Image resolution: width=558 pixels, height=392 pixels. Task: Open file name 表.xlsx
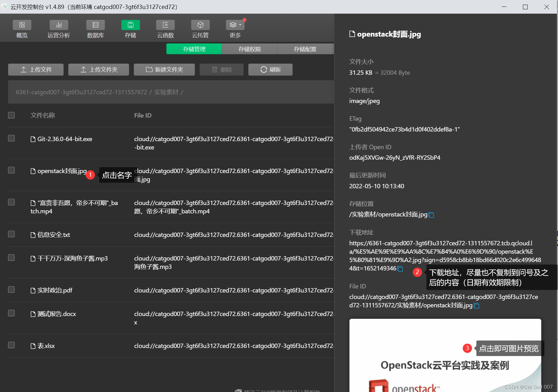click(46, 346)
